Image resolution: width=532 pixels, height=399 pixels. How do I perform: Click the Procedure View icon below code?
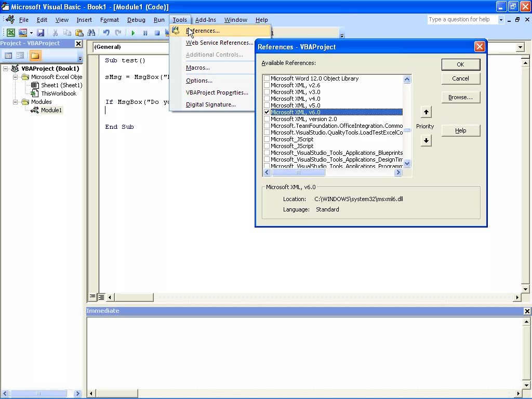coord(92,297)
